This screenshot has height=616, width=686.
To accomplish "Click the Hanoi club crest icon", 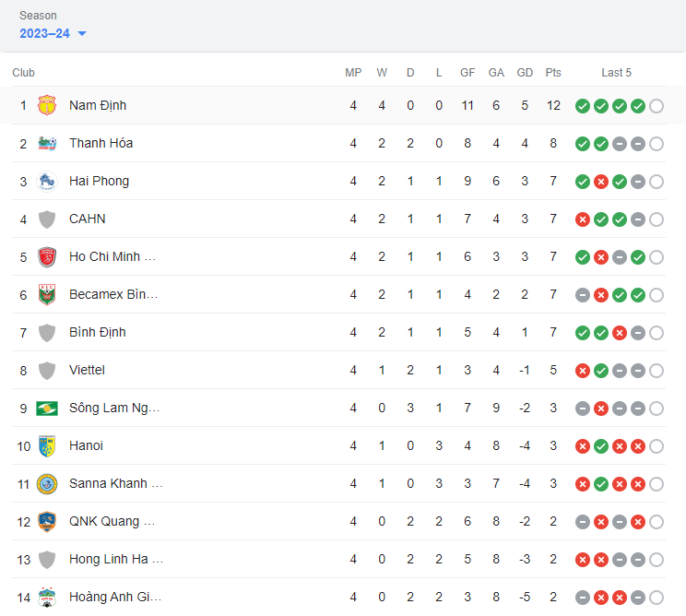I will 47,446.
